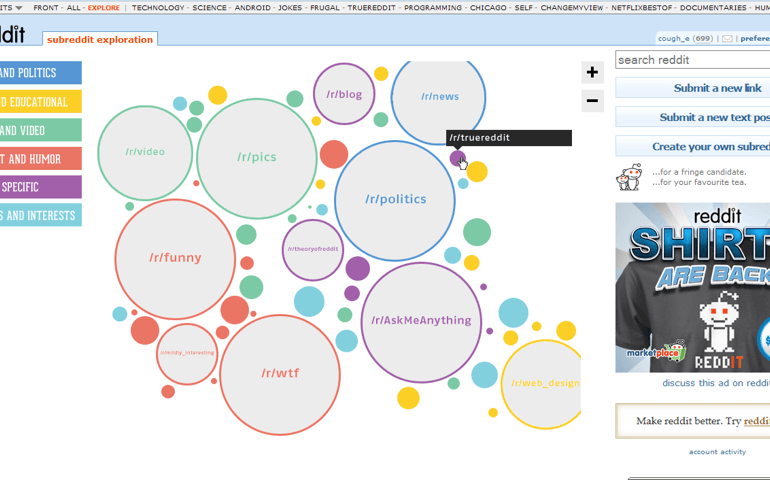Viewport: 770px width, 480px height.
Task: Expand the subreddits dropdown arrow at top-left
Action: (19, 8)
